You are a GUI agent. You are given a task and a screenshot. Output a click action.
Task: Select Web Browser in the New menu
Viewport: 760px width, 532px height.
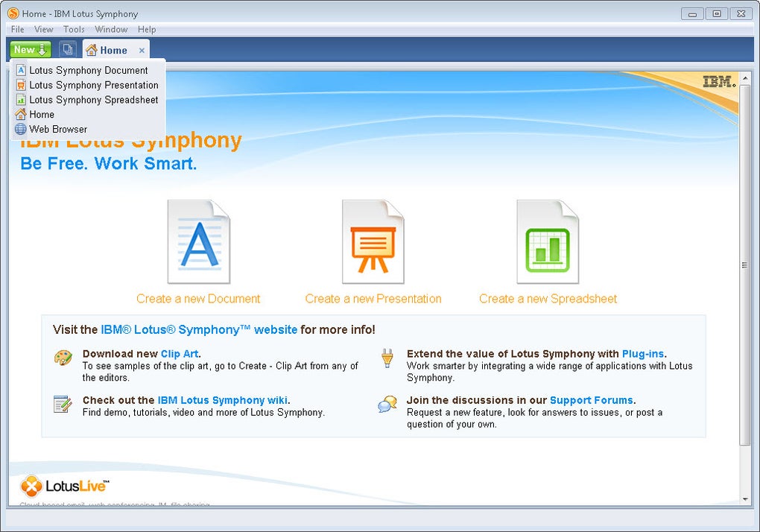(58, 129)
